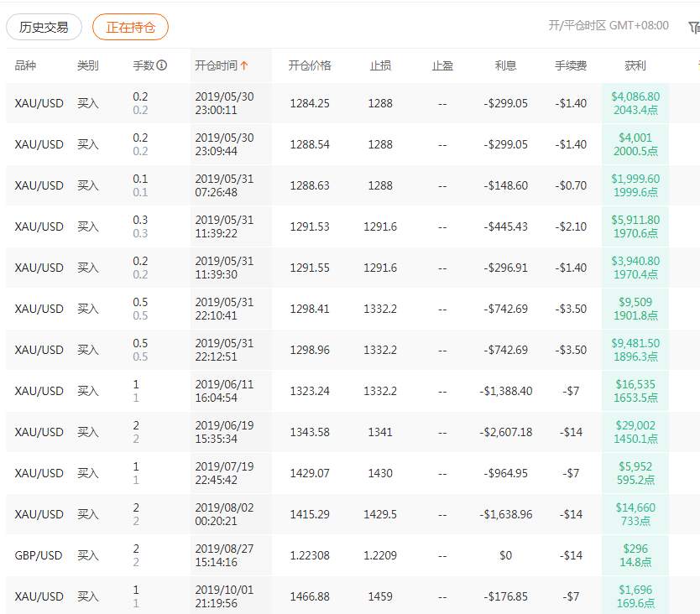
Task: Click open price 1466.88
Action: 310,596
